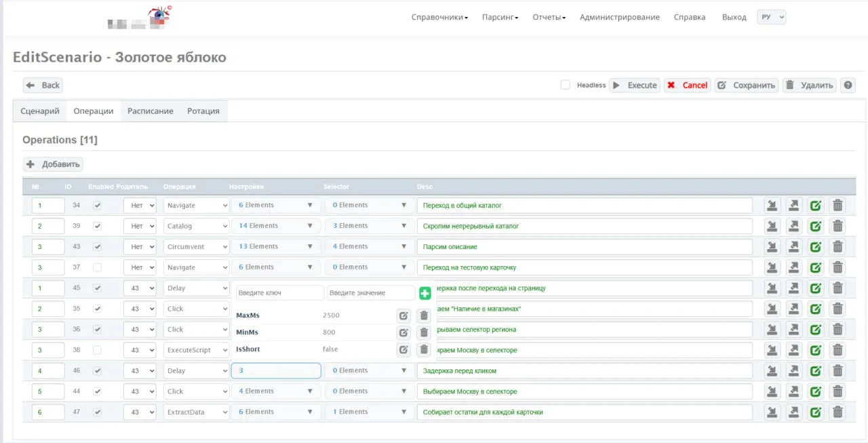
Task: Uncheck Enabled for operation ID 47
Action: [97, 412]
